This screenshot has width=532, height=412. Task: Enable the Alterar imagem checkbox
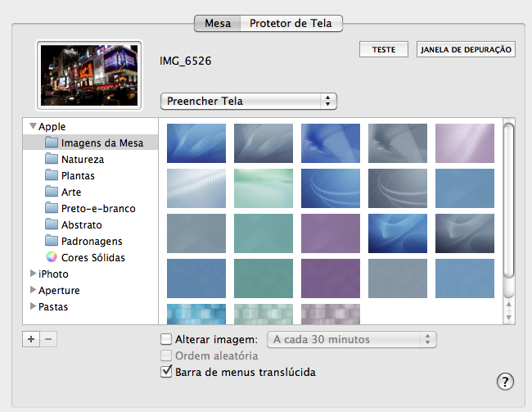166,339
